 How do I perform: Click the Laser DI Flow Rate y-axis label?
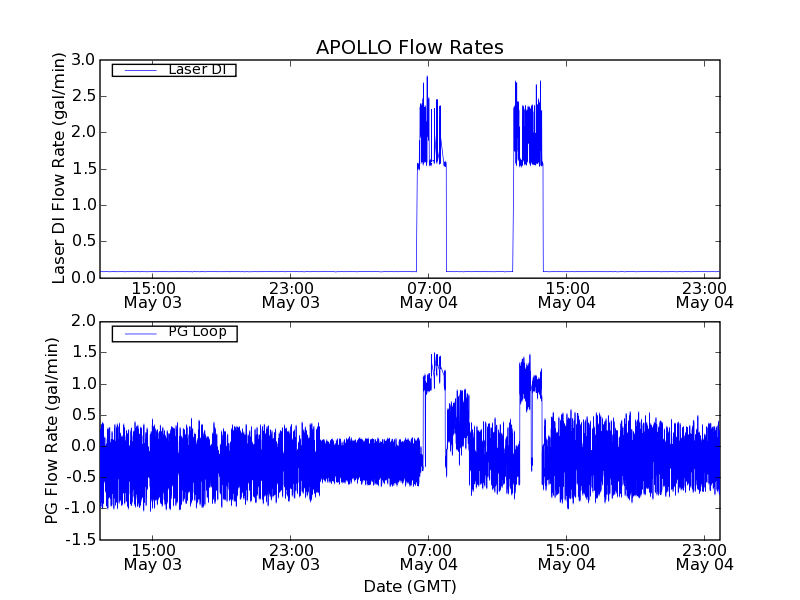[59, 168]
